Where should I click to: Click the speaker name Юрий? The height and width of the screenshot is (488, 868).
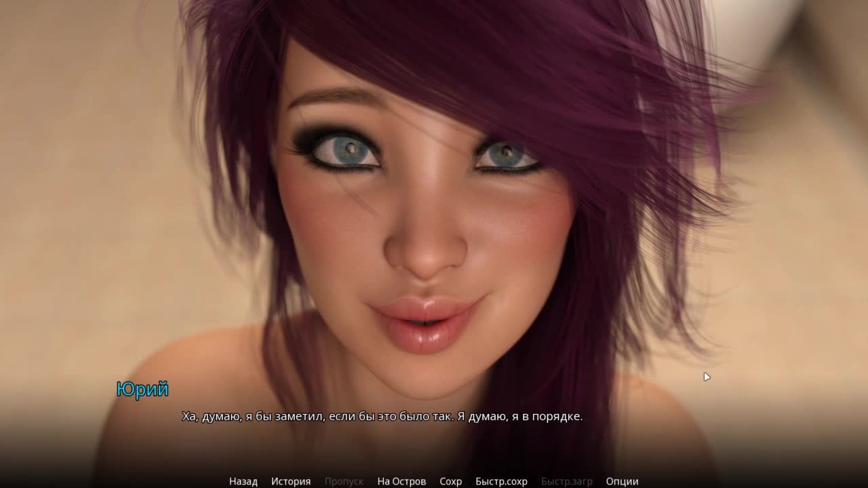point(142,389)
